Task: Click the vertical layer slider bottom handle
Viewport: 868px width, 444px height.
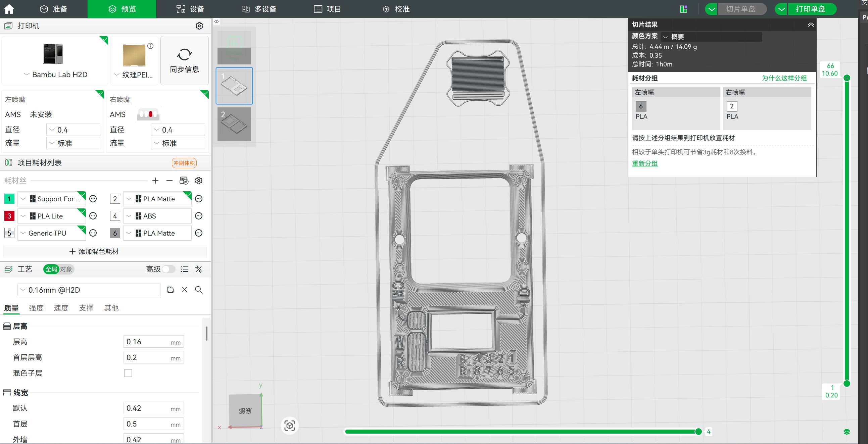Action: click(847, 384)
